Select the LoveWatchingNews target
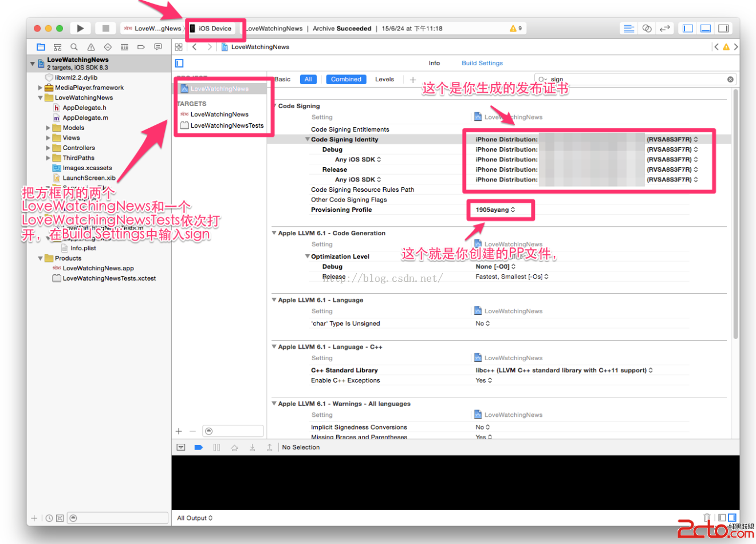Screen dimensions: 756x544 (220, 115)
